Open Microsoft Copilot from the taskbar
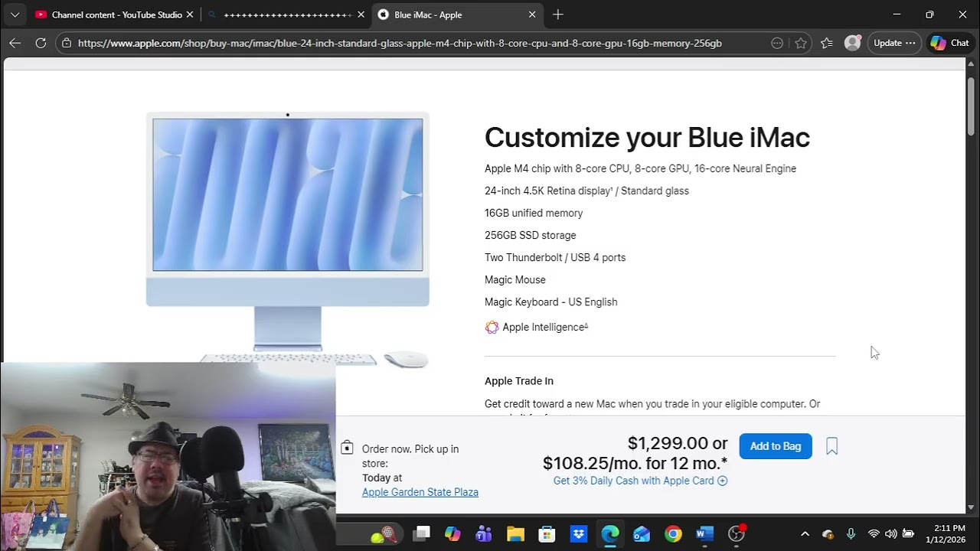Screen dimensions: 980x551 click(x=452, y=533)
